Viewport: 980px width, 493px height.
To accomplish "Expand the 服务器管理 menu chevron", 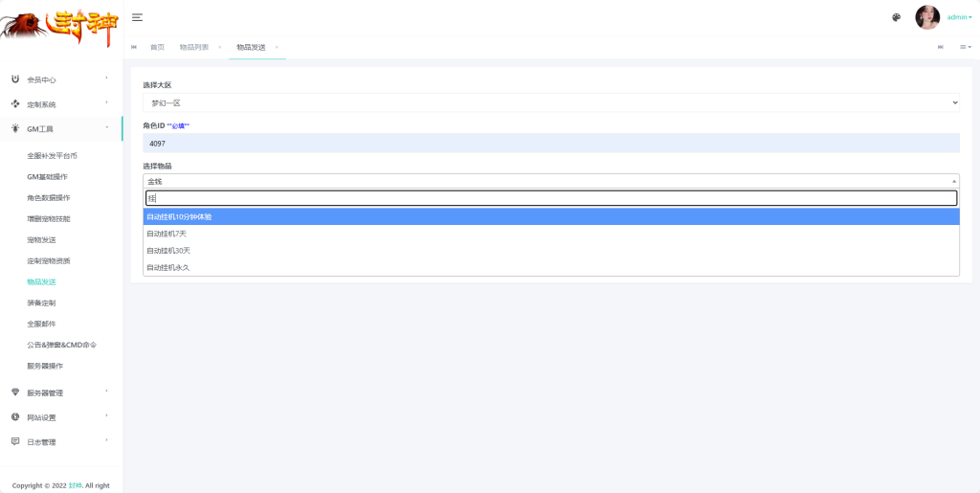I will (x=107, y=392).
